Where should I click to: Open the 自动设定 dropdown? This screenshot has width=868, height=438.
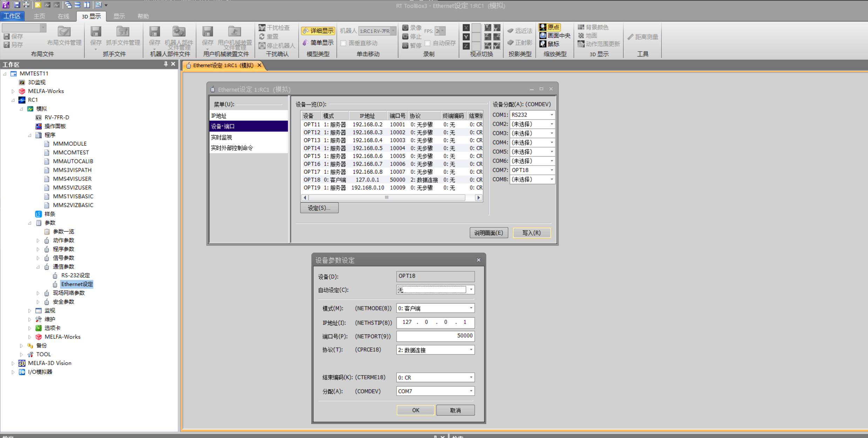pos(471,290)
